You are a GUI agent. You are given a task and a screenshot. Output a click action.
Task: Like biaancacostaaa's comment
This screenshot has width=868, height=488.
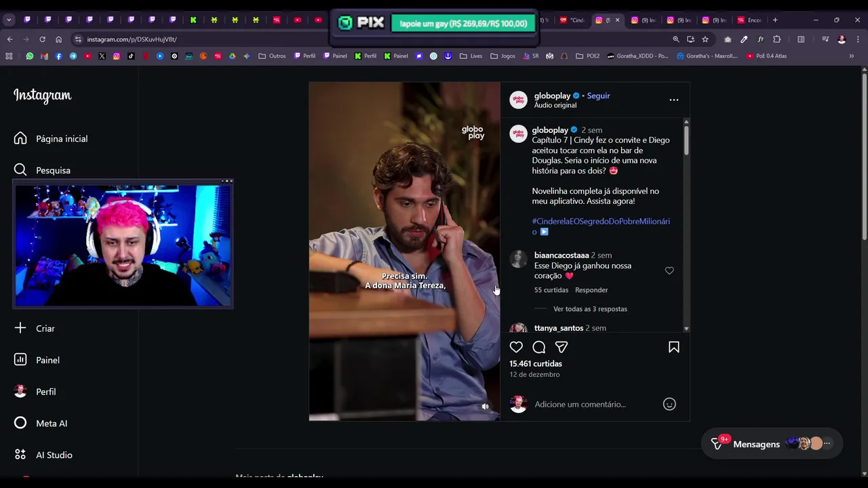point(669,270)
